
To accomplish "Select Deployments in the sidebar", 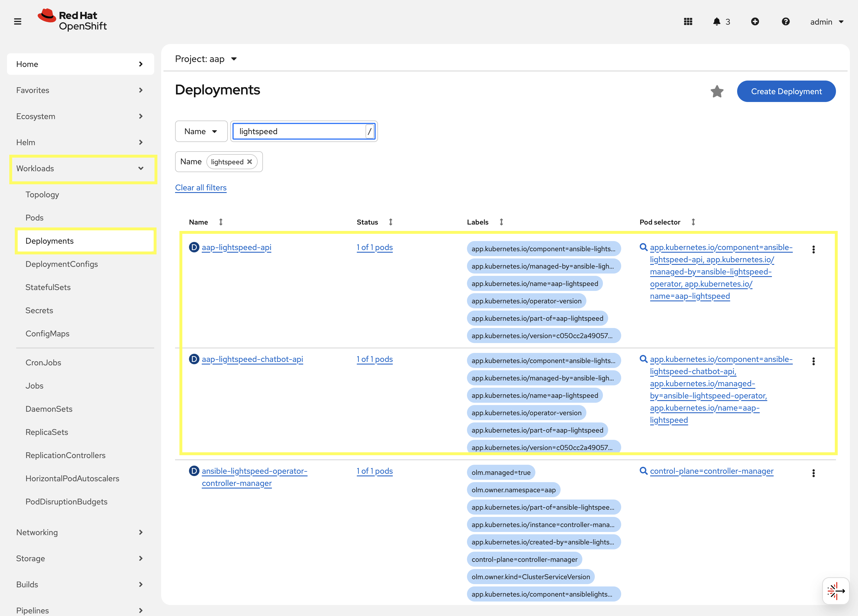I will click(x=50, y=241).
